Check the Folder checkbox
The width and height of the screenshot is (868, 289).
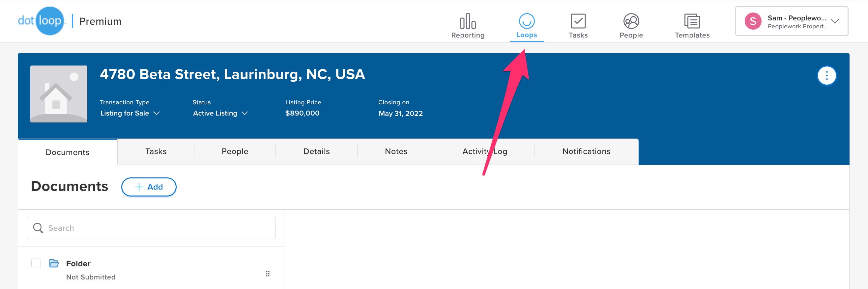click(x=36, y=263)
